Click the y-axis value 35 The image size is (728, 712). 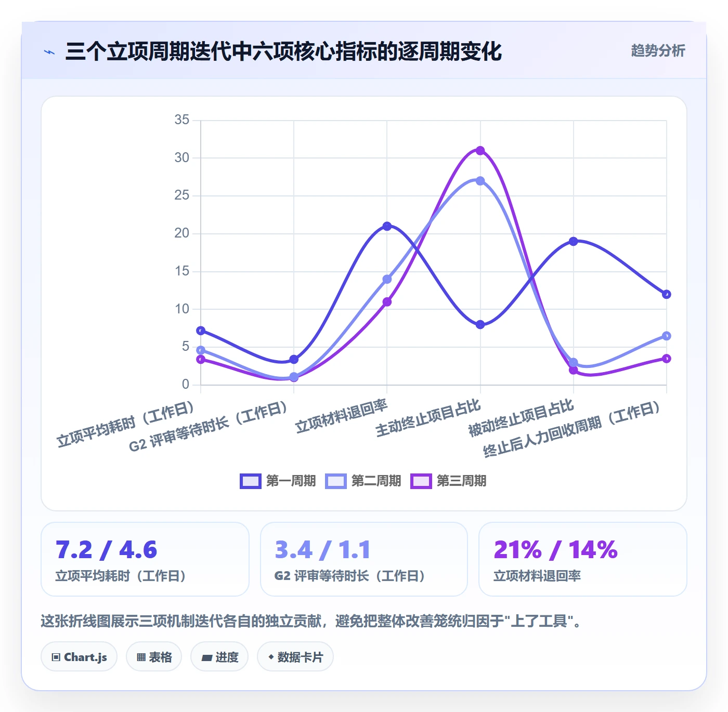click(182, 120)
